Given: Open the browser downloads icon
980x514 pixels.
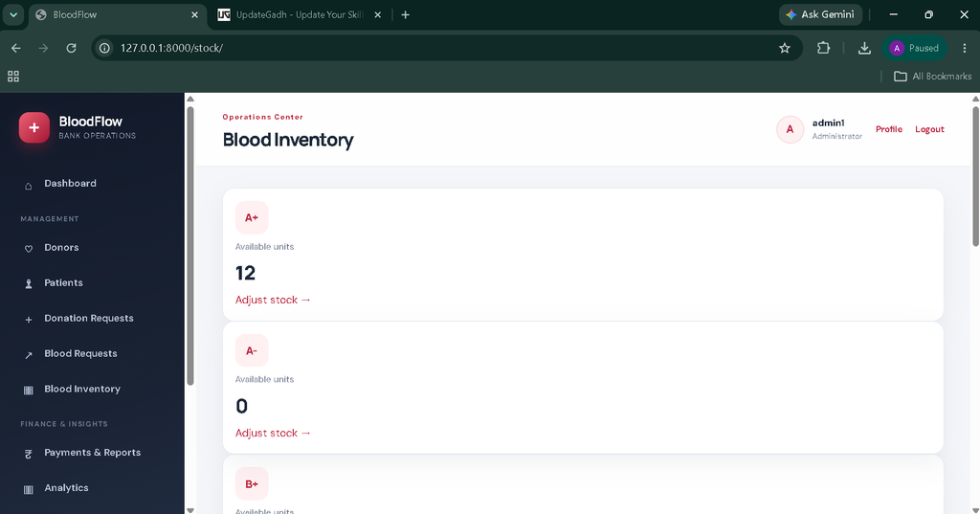Looking at the screenshot, I should point(864,48).
